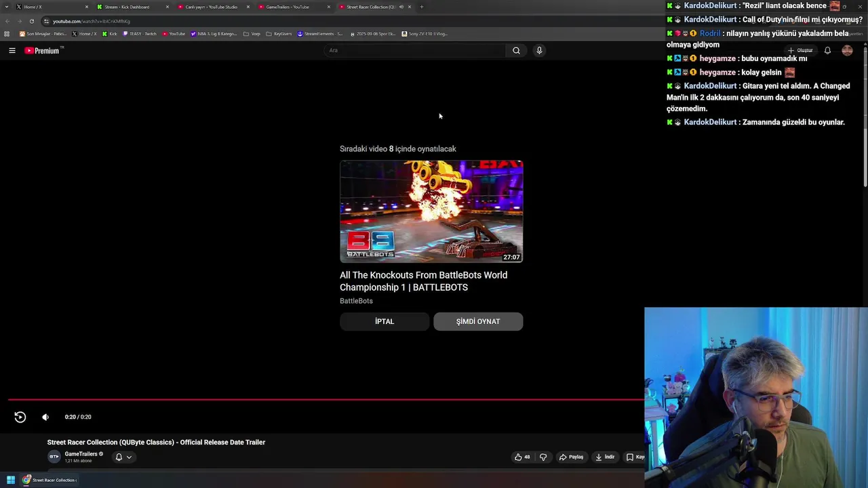Open Home / X bookmark
Image resolution: width=868 pixels, height=488 pixels.
click(x=84, y=33)
